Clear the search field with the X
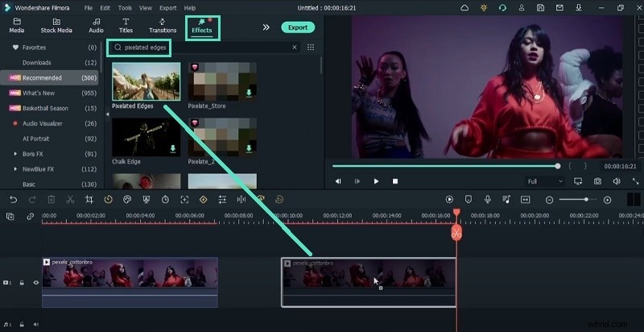Screen dimensions: 644x332 tap(294, 48)
